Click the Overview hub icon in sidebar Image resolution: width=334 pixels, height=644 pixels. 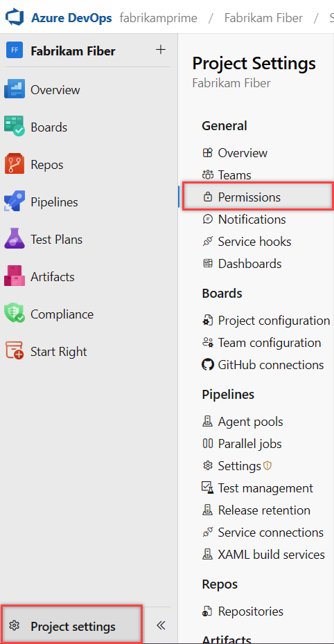[x=15, y=89]
